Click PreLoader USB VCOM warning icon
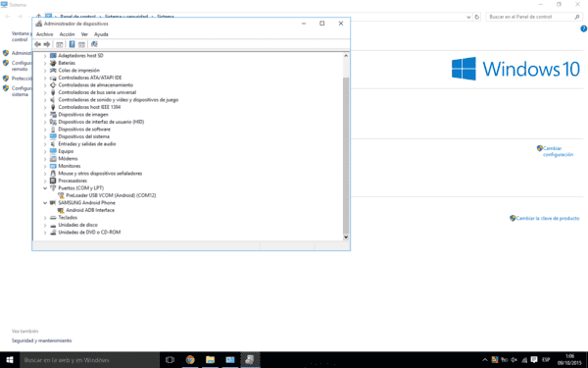The height and width of the screenshot is (368, 588). 61,195
